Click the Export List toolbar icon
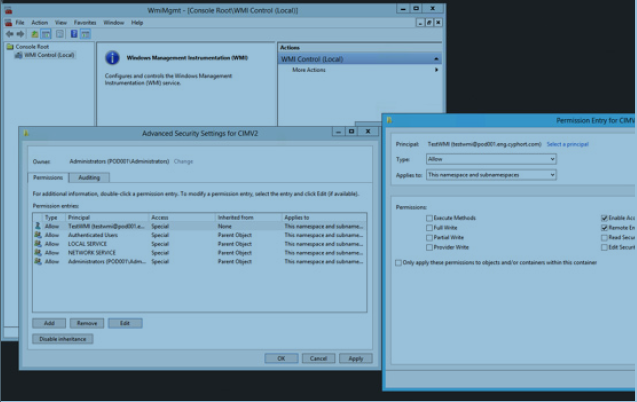 tap(60, 34)
